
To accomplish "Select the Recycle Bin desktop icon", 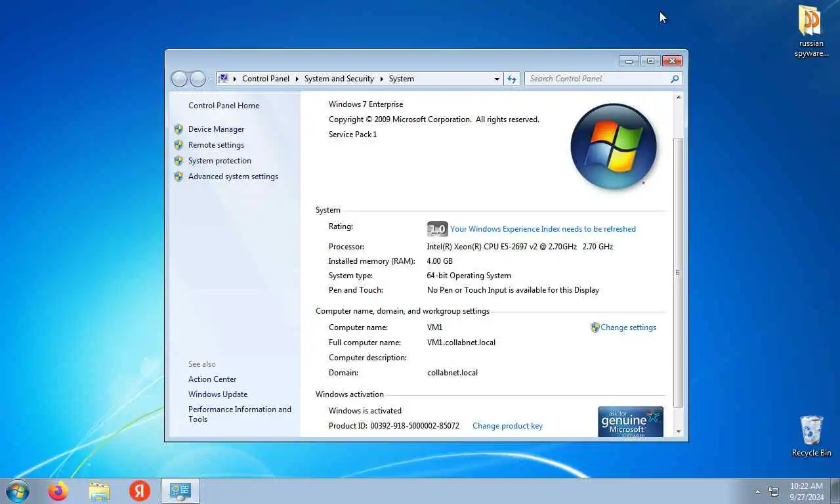I will tap(812, 436).
